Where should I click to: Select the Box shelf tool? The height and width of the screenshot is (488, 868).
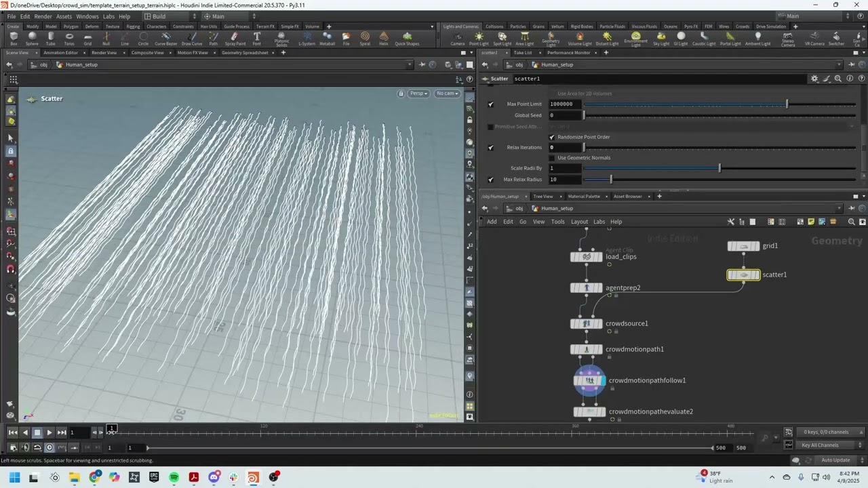point(14,39)
